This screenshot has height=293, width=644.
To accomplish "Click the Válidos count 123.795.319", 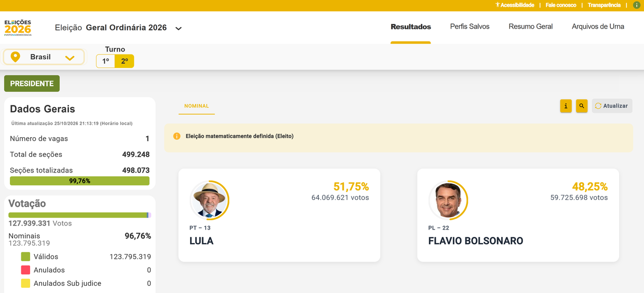I will (130, 257).
